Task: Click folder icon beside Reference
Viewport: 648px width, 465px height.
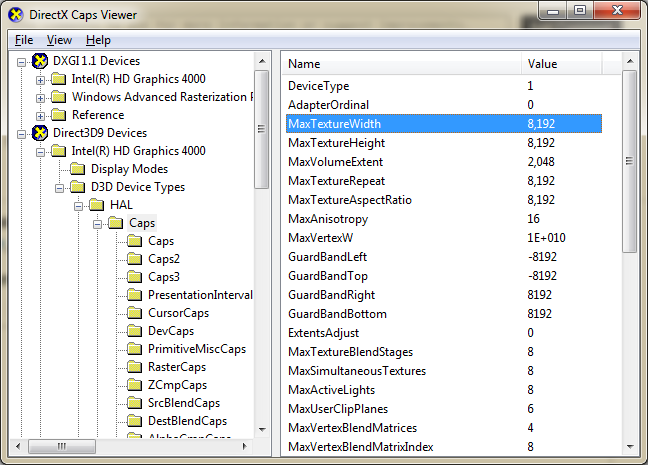Action: click(x=59, y=115)
